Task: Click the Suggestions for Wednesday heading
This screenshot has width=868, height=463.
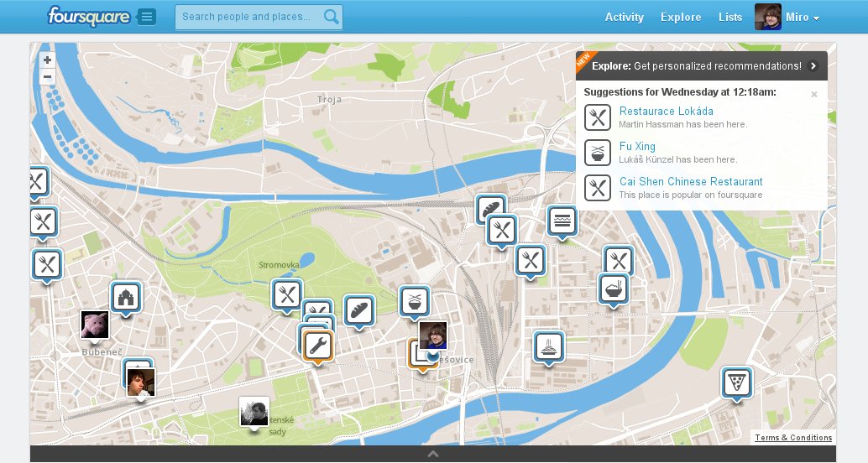Action: click(x=680, y=91)
